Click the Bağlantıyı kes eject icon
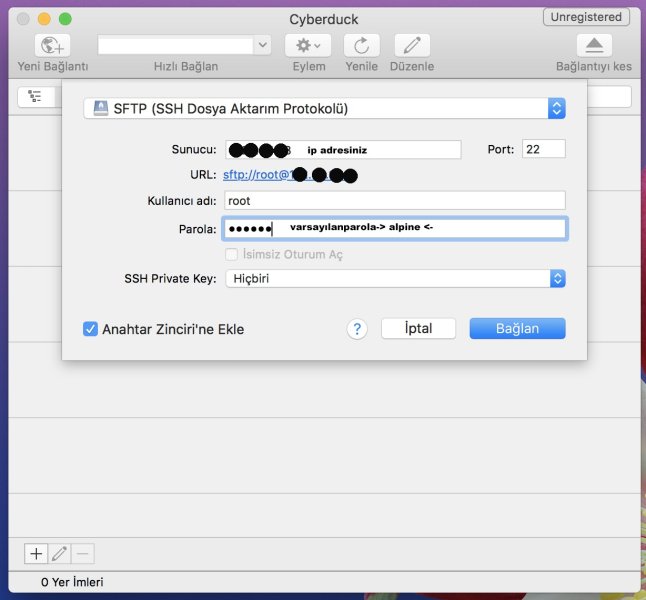Viewport: 646px width, 600px height. tap(594, 45)
